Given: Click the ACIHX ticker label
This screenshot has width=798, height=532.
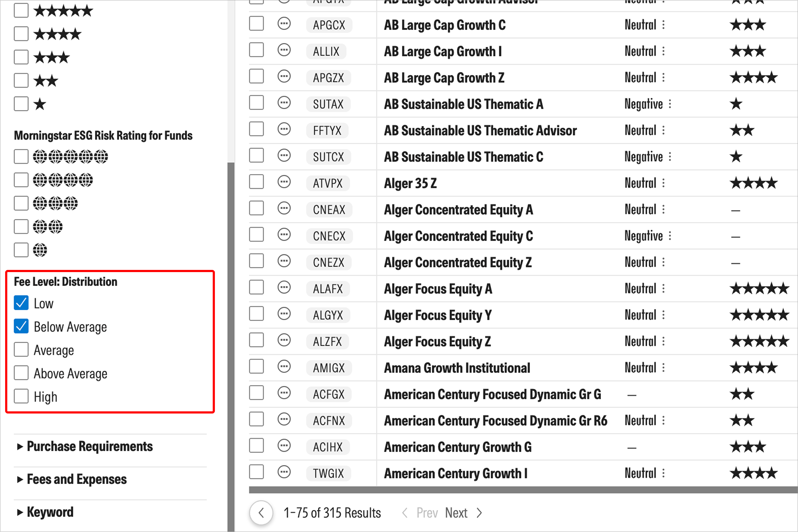Looking at the screenshot, I should point(328,447).
